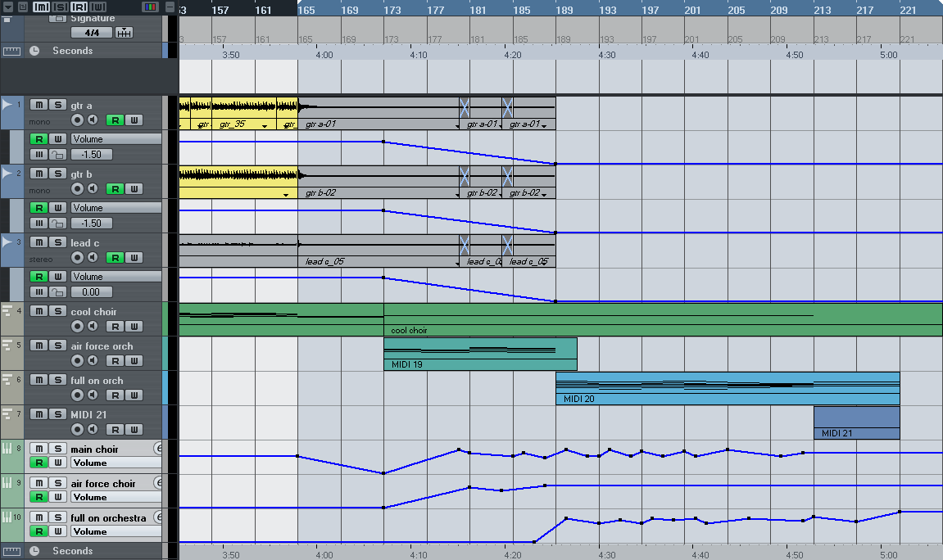The height and width of the screenshot is (560, 943).
Task: Click the edit button on main choir
Action: pyautogui.click(x=158, y=448)
